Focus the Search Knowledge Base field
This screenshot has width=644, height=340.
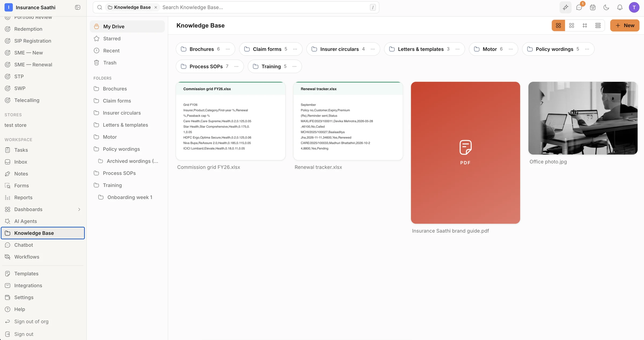[264, 7]
